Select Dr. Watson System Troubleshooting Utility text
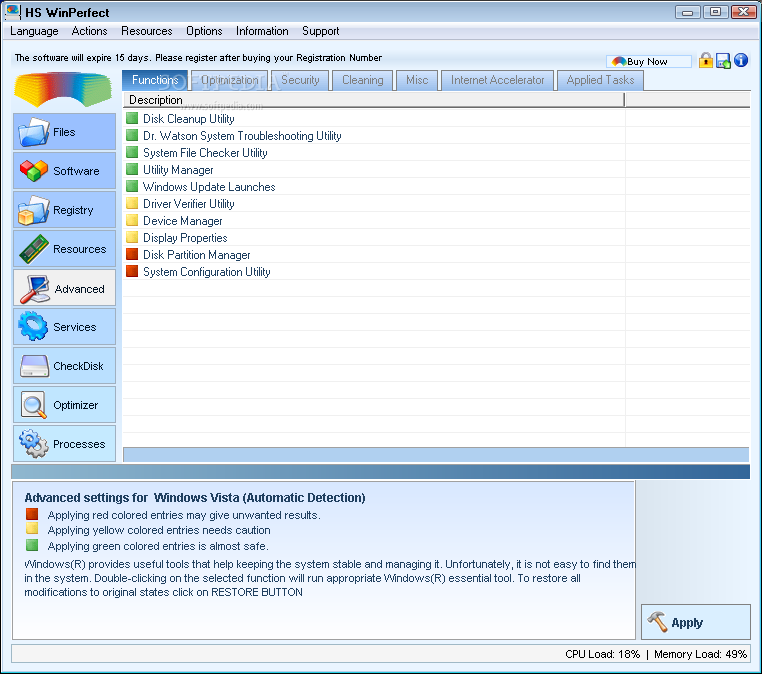Screen dimensions: 762x674 (x=242, y=136)
